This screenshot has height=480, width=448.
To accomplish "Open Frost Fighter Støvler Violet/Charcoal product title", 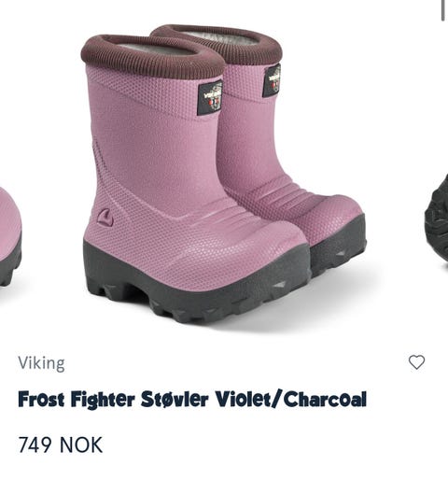I will [192, 399].
